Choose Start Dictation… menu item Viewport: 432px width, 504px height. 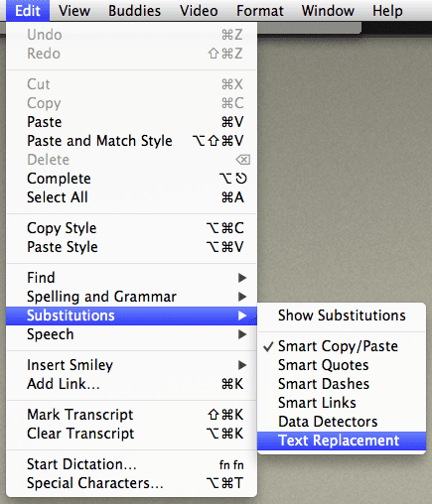[131, 464]
